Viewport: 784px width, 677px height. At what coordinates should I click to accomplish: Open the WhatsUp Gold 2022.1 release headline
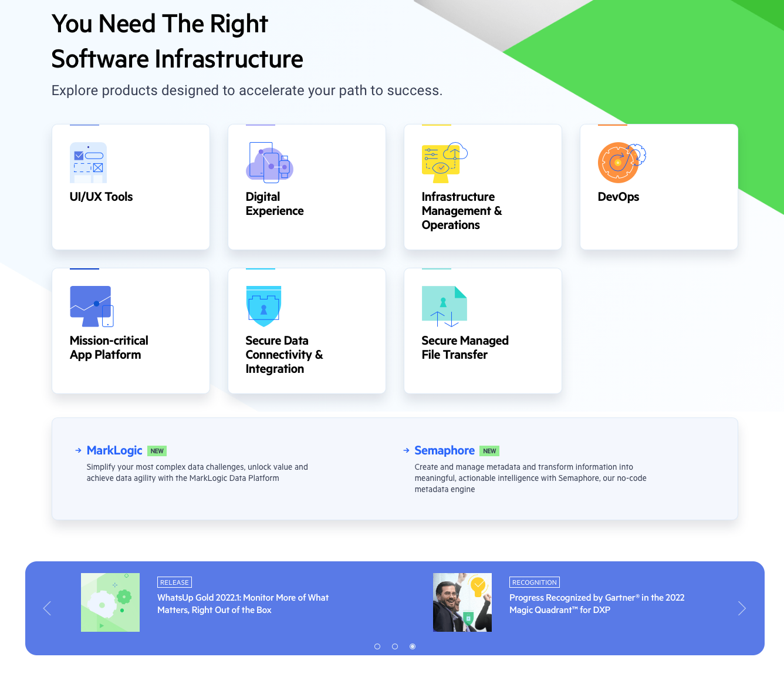coord(243,604)
